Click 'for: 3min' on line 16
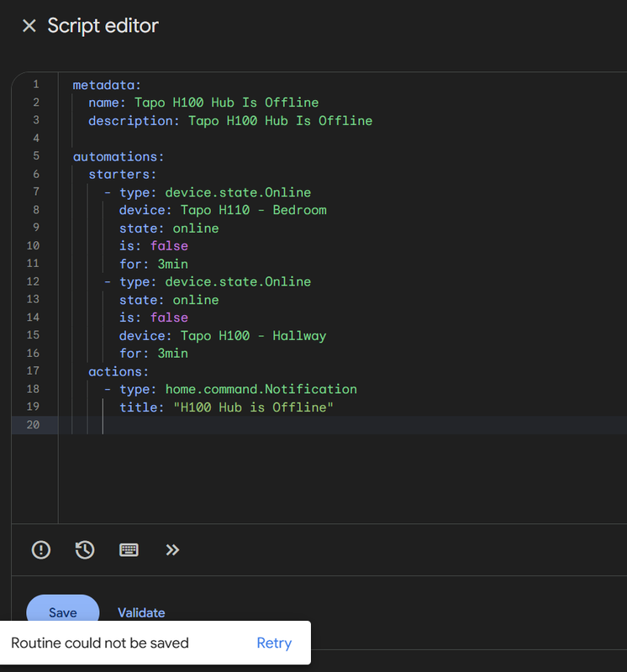The image size is (627, 672). (154, 353)
